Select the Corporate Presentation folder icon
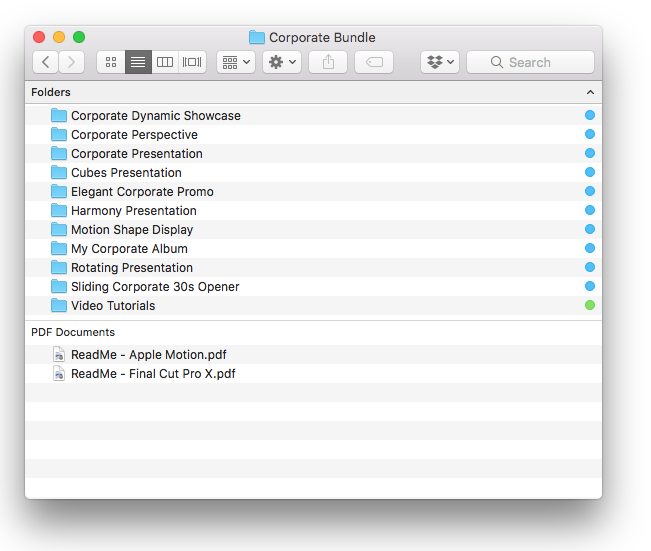Viewport: 651px width, 551px height. tap(59, 154)
